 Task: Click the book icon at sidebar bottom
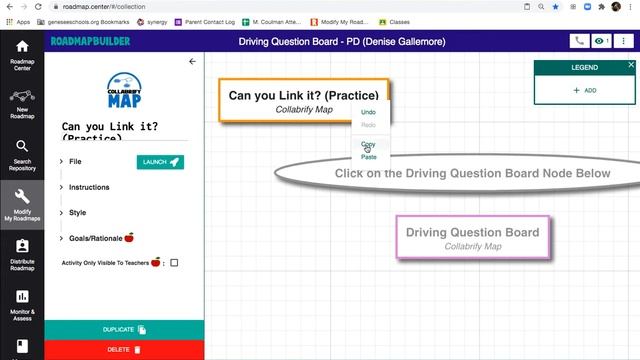[x=22, y=346]
